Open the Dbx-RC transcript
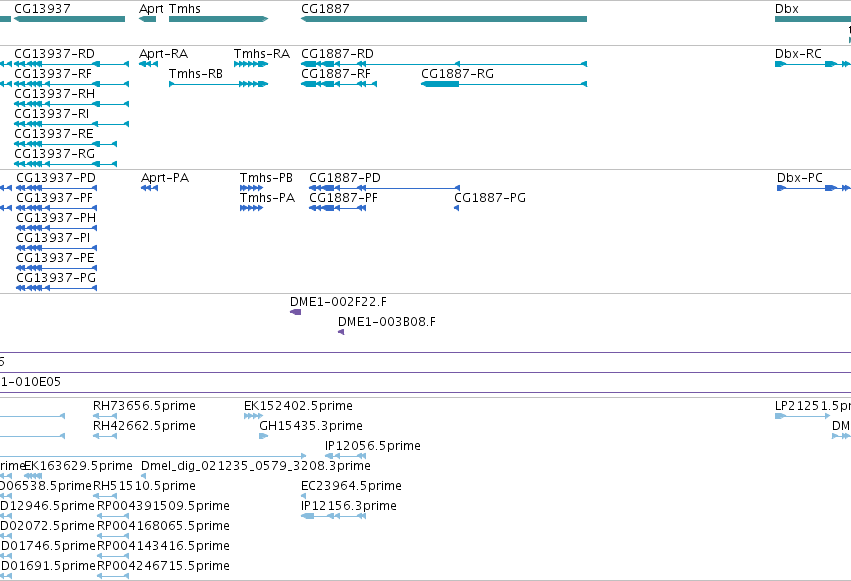Viewport: 851px width, 581px height. click(x=798, y=54)
